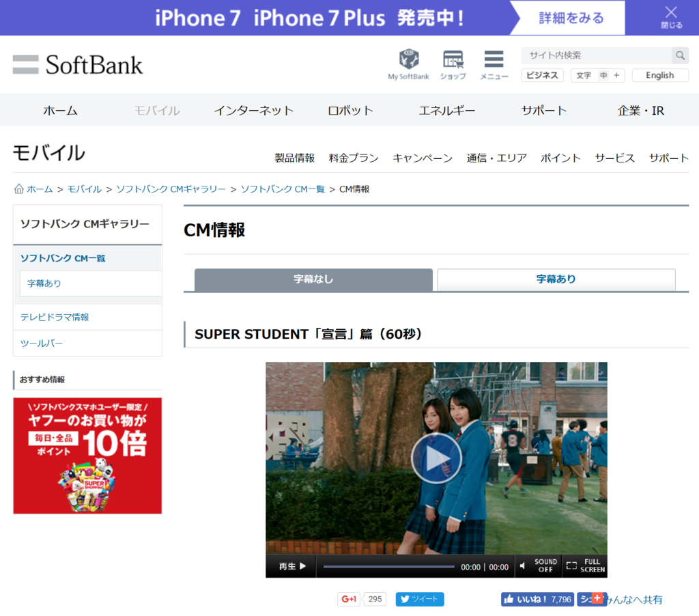The width and height of the screenshot is (699, 616).
Task: Click the video progress bar
Action: point(388,566)
